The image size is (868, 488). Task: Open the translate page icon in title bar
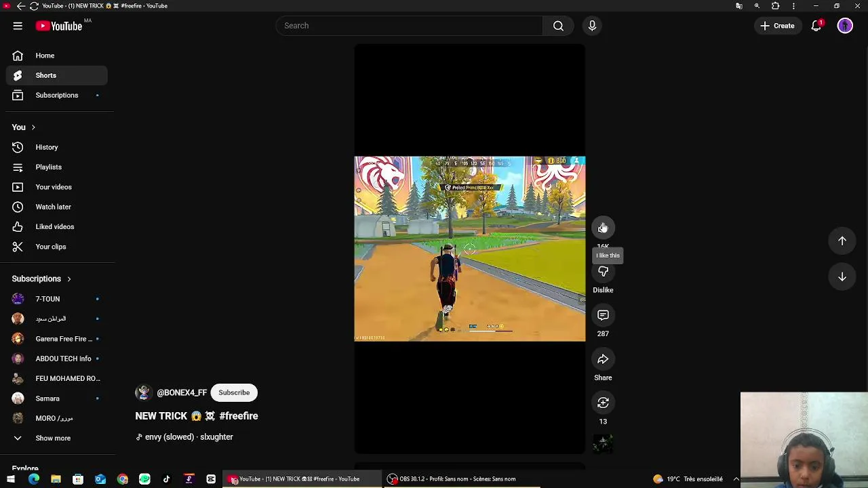coord(738,5)
